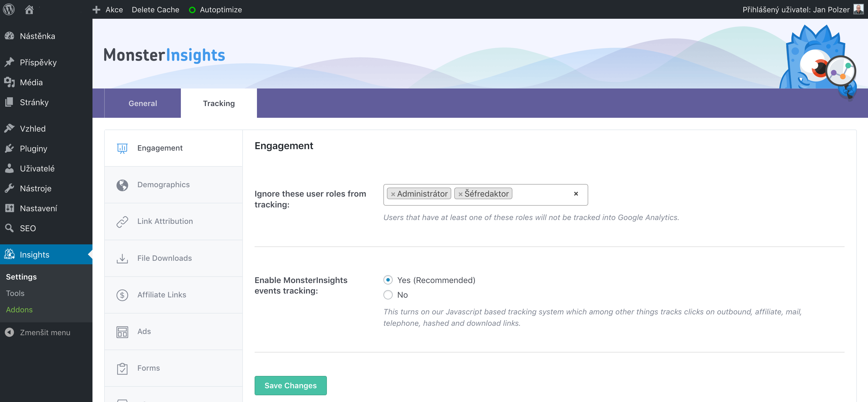The image size is (868, 402).
Task: Go to Nástěnka dashboard
Action: pos(37,36)
